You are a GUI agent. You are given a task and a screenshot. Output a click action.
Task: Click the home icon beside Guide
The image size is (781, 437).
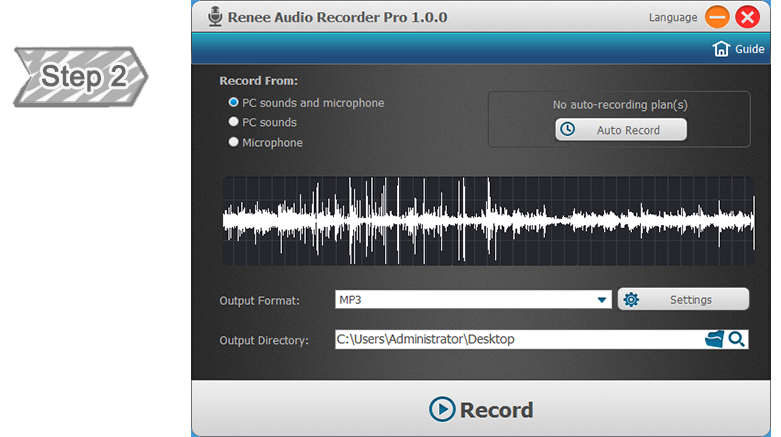pyautogui.click(x=720, y=49)
